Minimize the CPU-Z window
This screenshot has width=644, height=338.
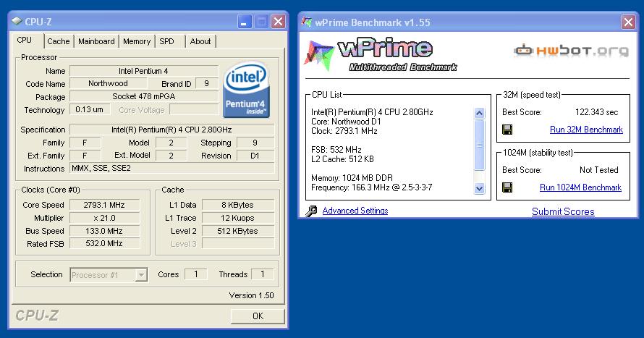pos(245,22)
